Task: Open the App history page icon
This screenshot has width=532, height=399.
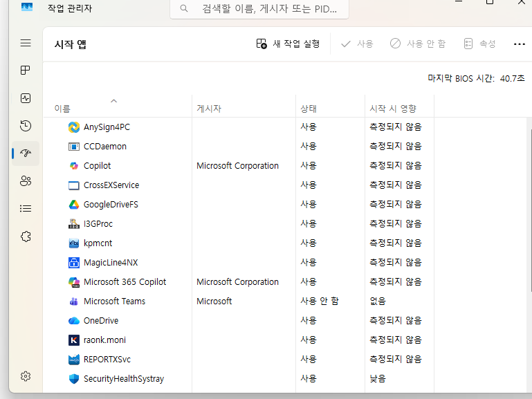Action: tap(26, 126)
